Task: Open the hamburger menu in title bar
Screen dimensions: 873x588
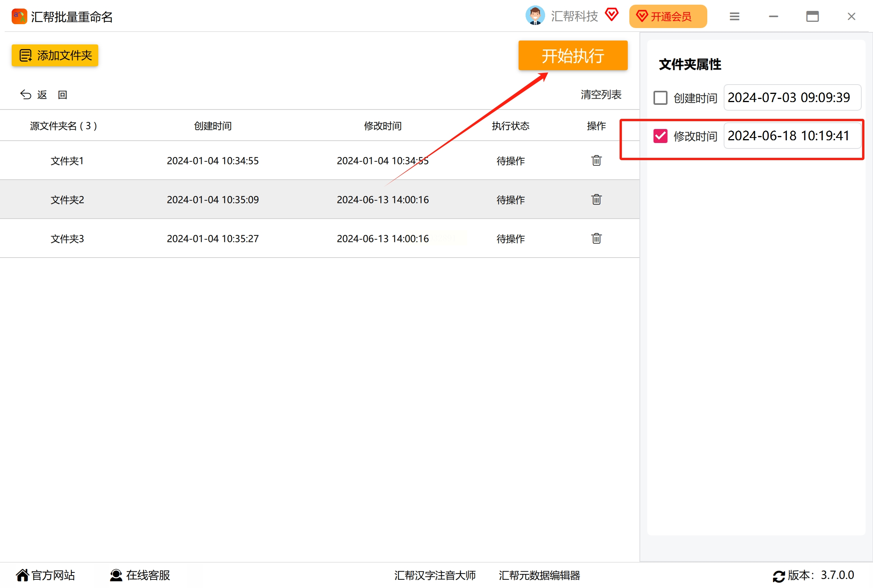Action: 734,16
